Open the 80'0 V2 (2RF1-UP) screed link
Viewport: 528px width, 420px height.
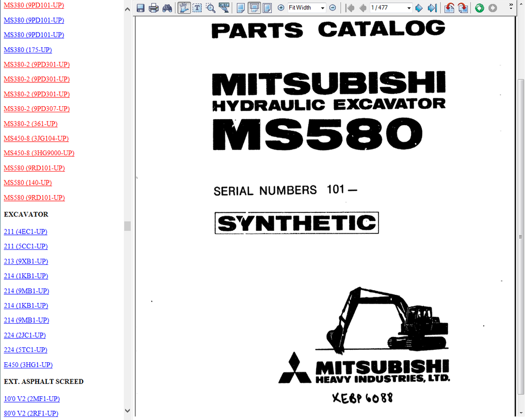tap(31, 413)
